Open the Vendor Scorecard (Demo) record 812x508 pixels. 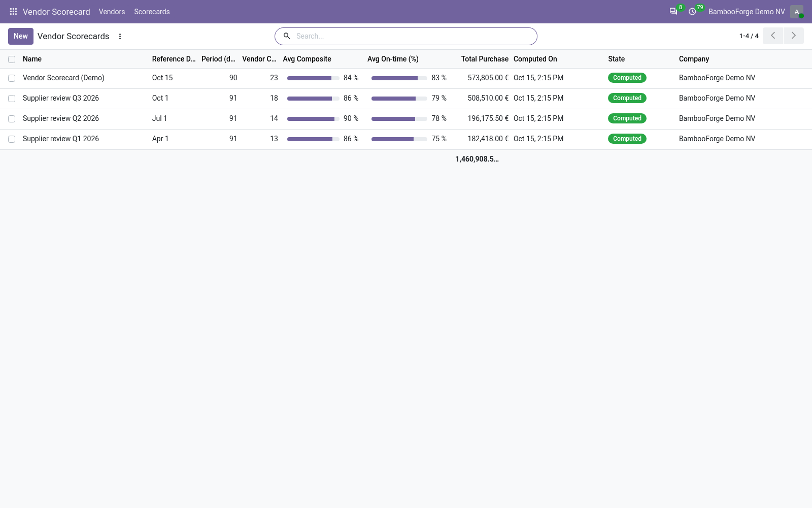pos(63,78)
